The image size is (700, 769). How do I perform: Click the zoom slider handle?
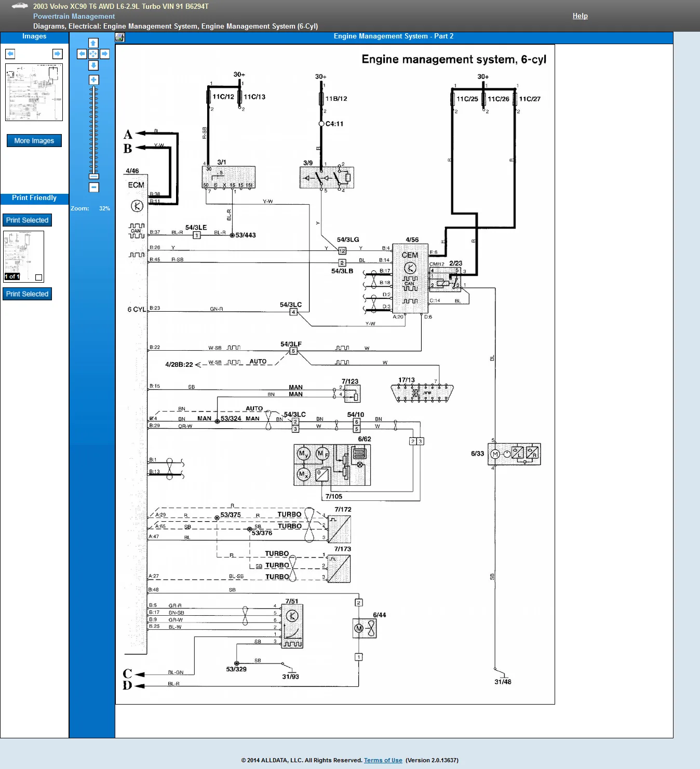pos(94,177)
